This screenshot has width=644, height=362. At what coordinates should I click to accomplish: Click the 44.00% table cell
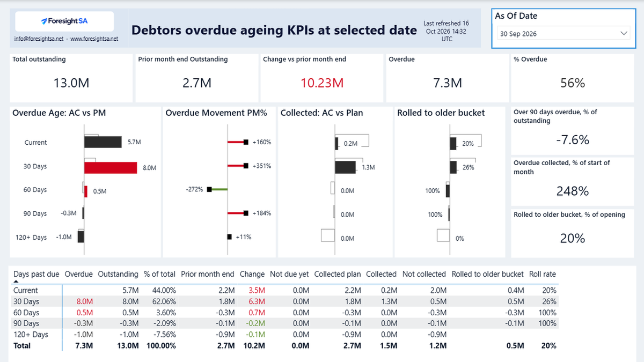coord(164,290)
